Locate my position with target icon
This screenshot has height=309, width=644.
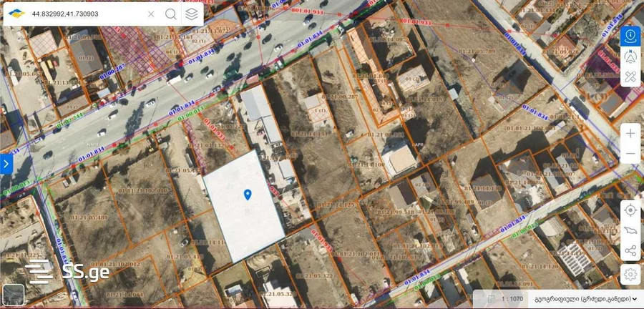click(x=630, y=210)
